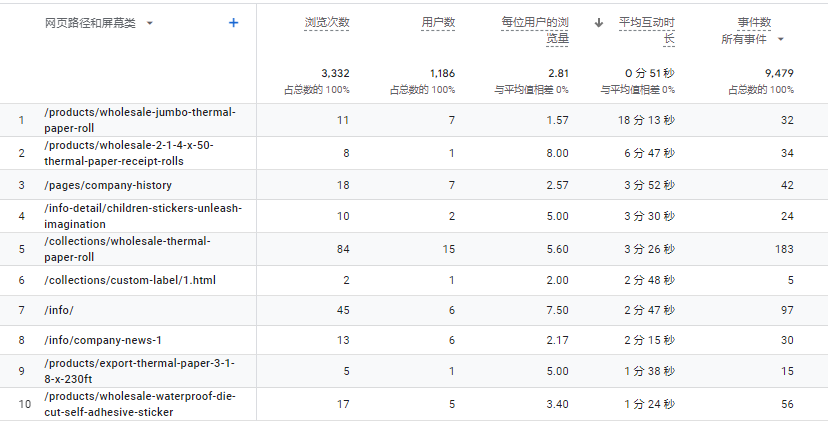
Task: Click /products/export-thermal-paper-3-1-8-x-230ft row
Action: 139,370
